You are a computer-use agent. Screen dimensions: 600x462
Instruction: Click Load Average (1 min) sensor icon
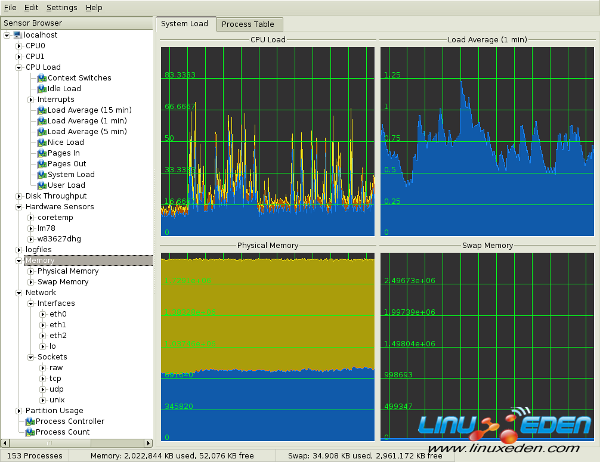pos(42,121)
